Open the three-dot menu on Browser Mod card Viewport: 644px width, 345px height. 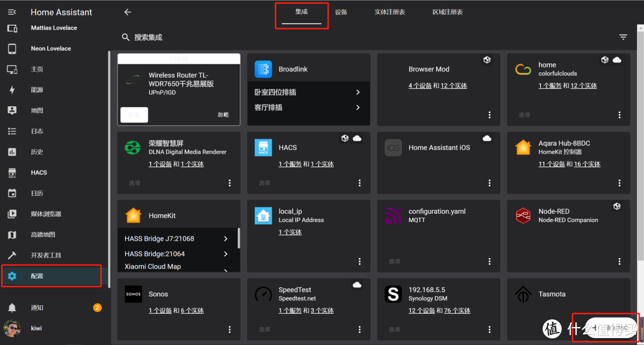489,115
